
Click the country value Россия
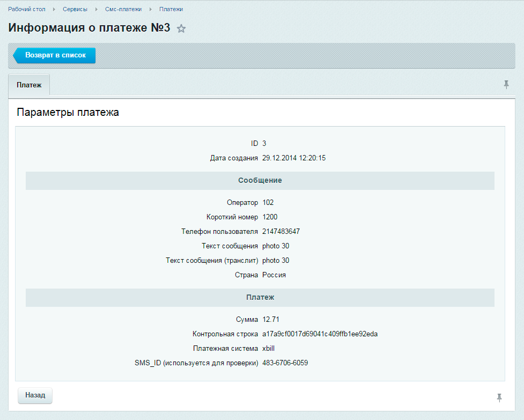point(274,275)
